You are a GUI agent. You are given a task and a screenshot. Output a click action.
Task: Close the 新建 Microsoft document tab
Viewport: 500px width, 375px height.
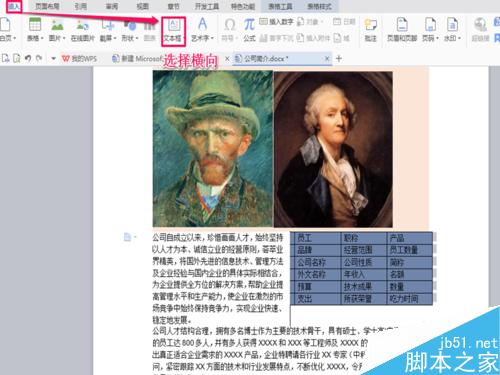[x=227, y=59]
